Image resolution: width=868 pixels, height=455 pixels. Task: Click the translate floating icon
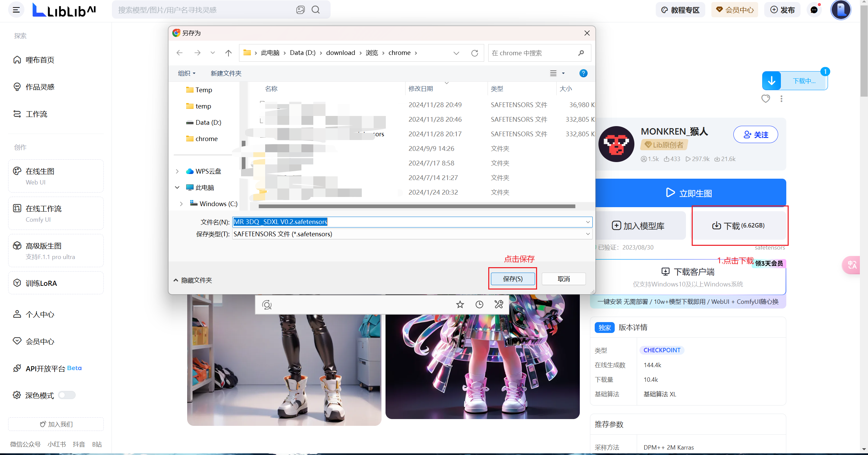(x=852, y=265)
